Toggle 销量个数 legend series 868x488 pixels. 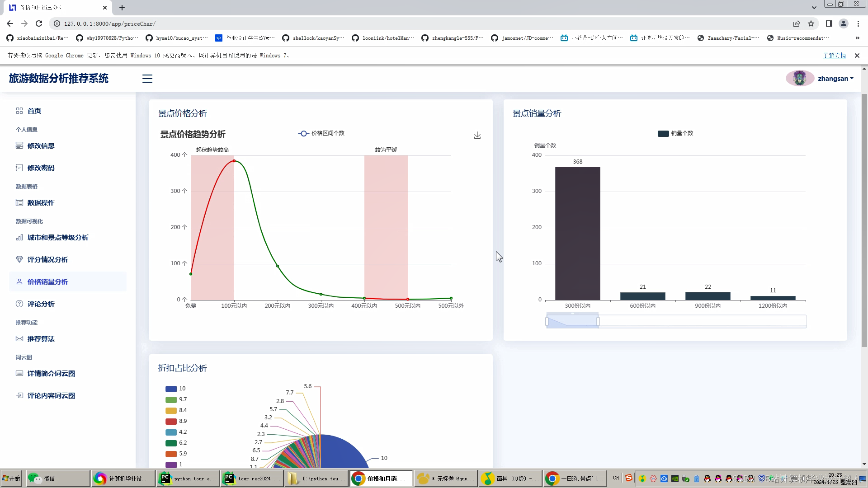pyautogui.click(x=675, y=133)
